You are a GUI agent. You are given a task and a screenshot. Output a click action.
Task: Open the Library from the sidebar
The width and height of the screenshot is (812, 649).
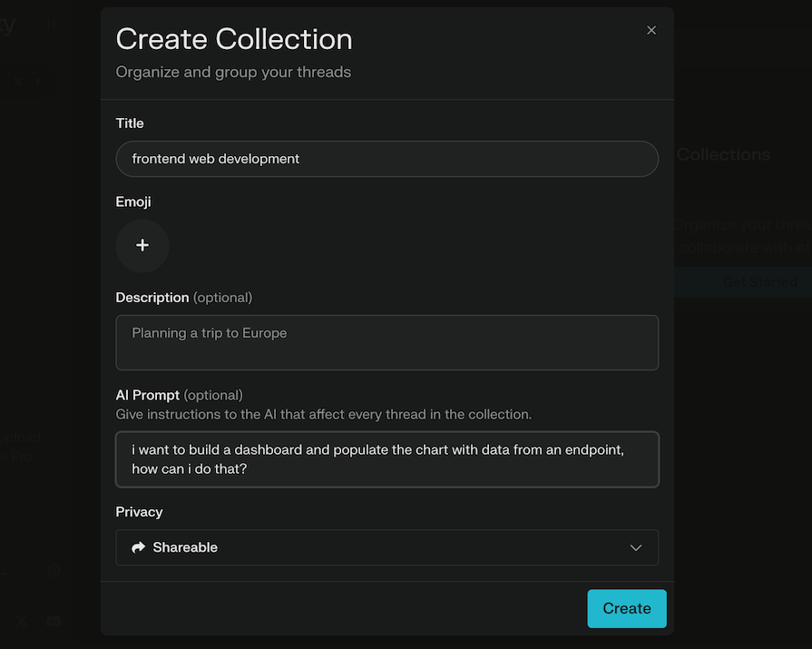(x=7, y=23)
